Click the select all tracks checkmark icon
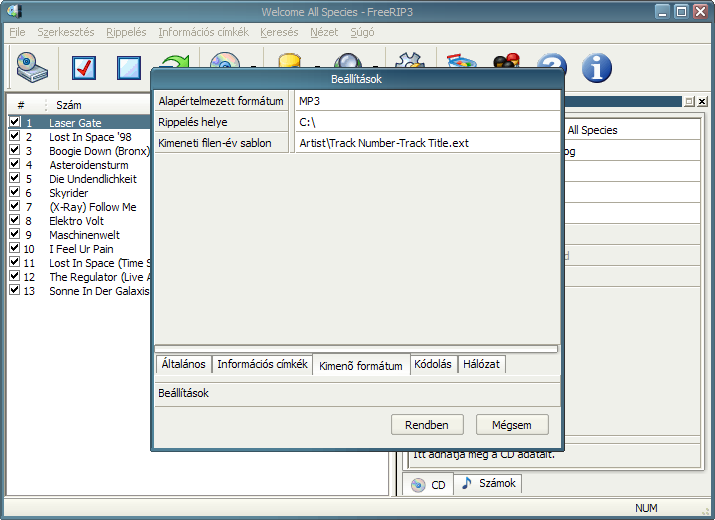This screenshot has height=520, width=715. tap(84, 68)
